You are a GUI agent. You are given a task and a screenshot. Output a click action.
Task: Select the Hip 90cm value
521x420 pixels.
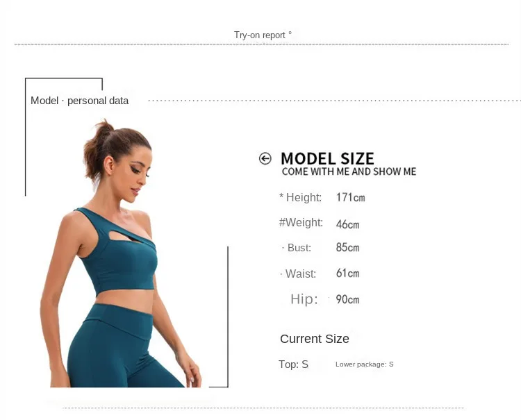tap(347, 299)
